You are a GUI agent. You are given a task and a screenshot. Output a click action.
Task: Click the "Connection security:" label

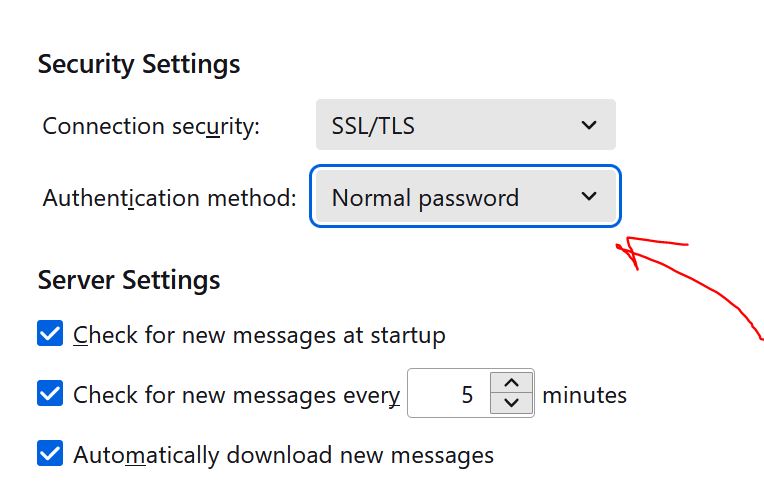point(151,127)
